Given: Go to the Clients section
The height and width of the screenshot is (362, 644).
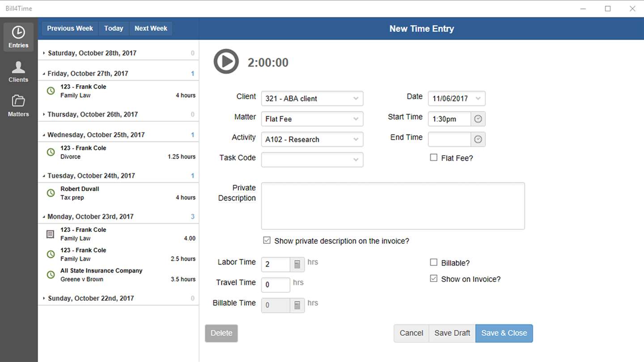Looking at the screenshot, I should click(x=18, y=72).
